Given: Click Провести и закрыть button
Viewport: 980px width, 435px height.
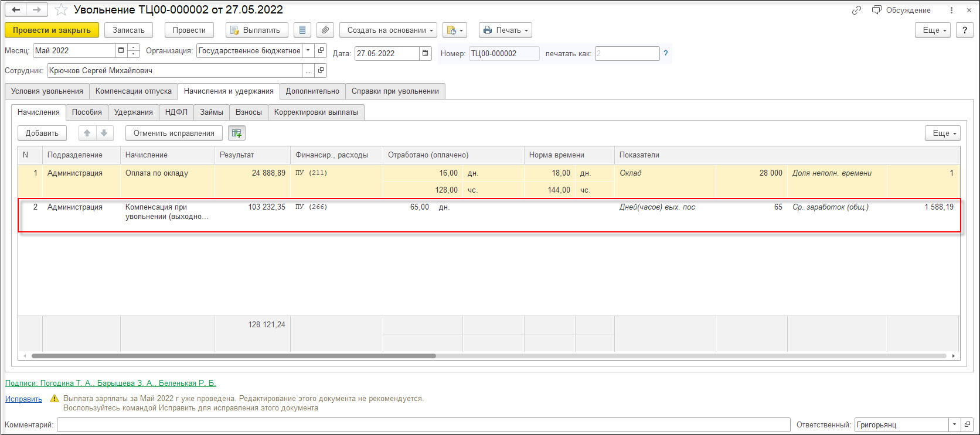Looking at the screenshot, I should pyautogui.click(x=52, y=30).
